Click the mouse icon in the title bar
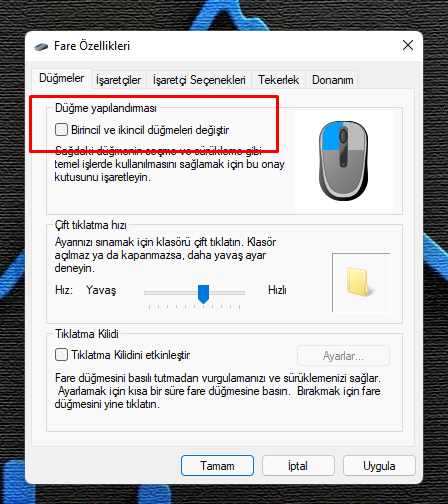The width and height of the screenshot is (448, 504). pyautogui.click(x=41, y=46)
